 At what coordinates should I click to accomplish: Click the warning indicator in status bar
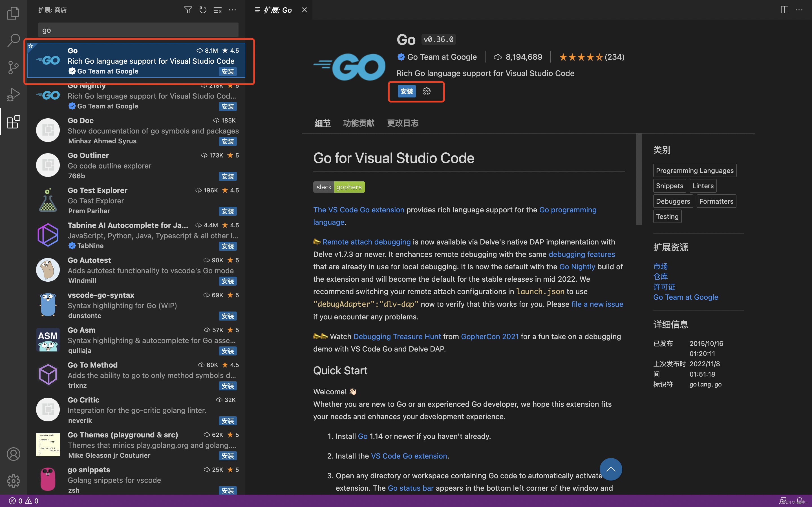pos(27,501)
